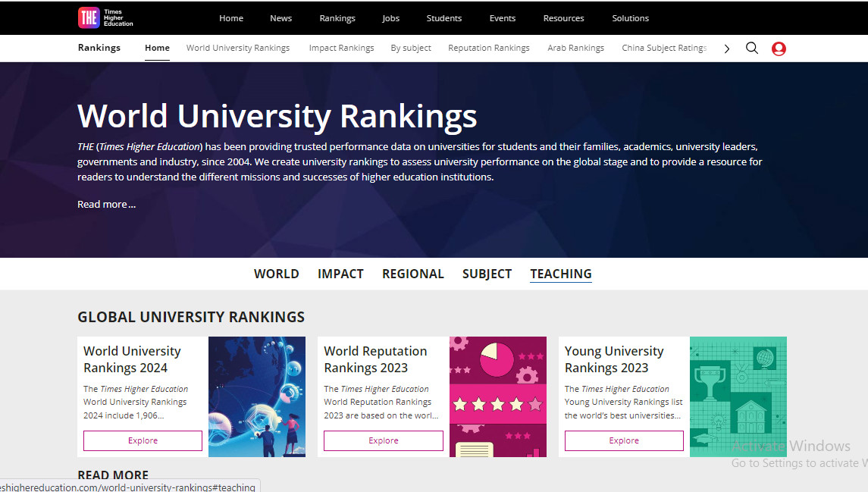Open Young University Rankings 2023 green image
The height and width of the screenshot is (492, 868).
pos(738,396)
